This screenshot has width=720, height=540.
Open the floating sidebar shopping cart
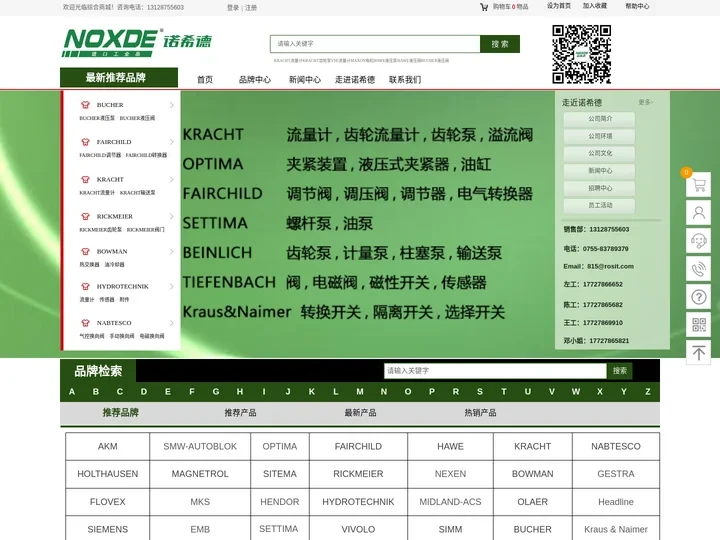pyautogui.click(x=698, y=185)
